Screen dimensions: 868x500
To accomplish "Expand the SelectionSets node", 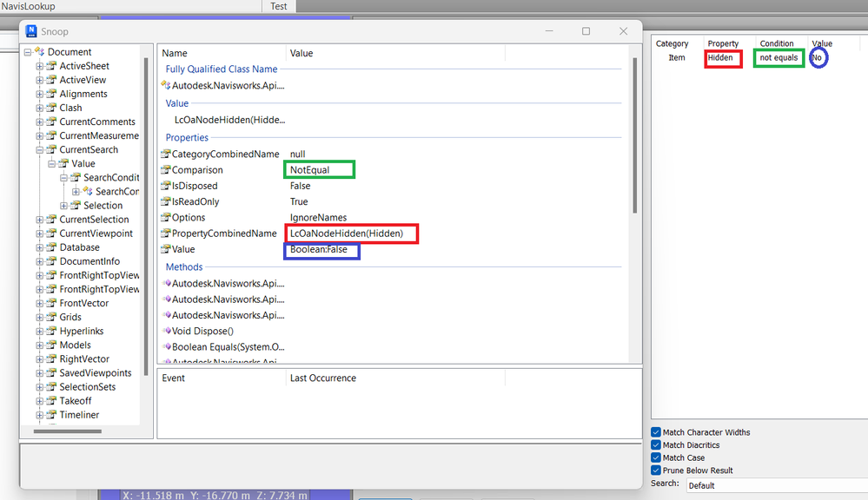I will (39, 386).
